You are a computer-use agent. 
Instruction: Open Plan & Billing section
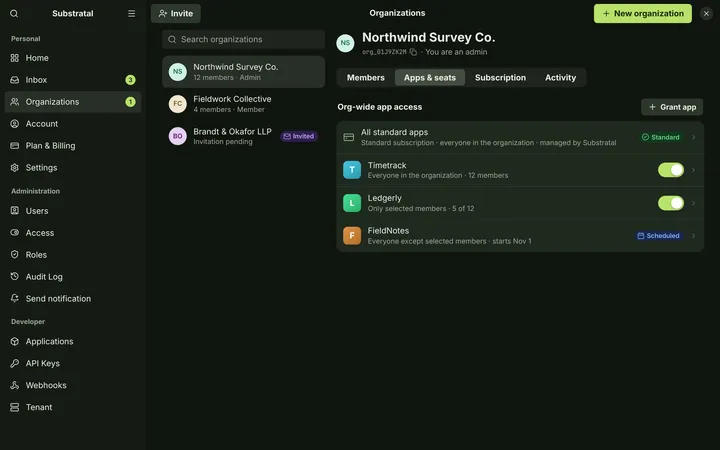(x=73, y=146)
